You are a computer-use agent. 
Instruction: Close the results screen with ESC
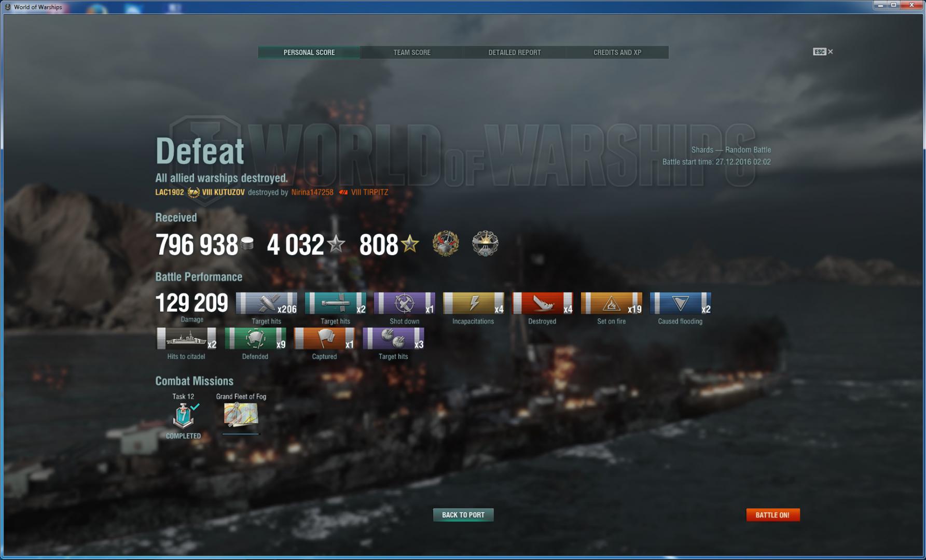(x=823, y=52)
